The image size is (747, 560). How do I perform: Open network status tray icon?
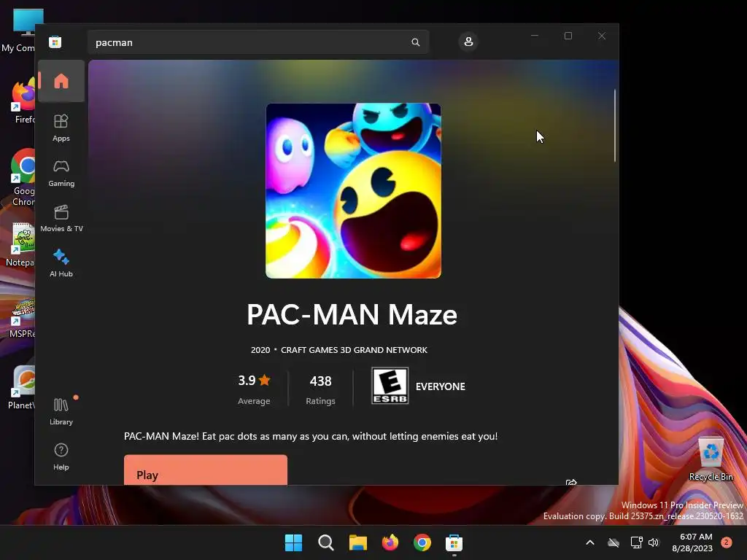[636, 542]
